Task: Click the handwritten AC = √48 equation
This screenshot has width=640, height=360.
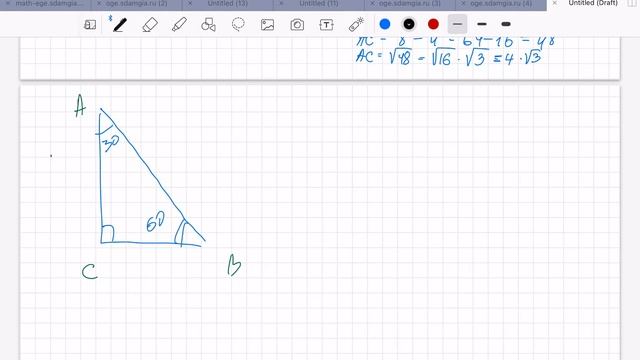Action: coord(449,57)
